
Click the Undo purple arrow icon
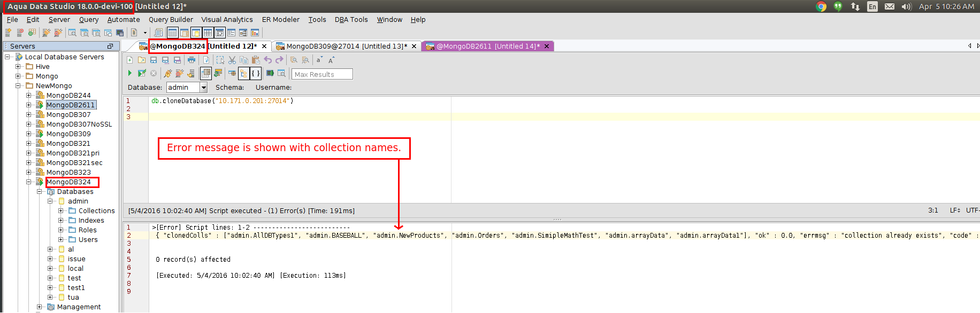point(267,60)
